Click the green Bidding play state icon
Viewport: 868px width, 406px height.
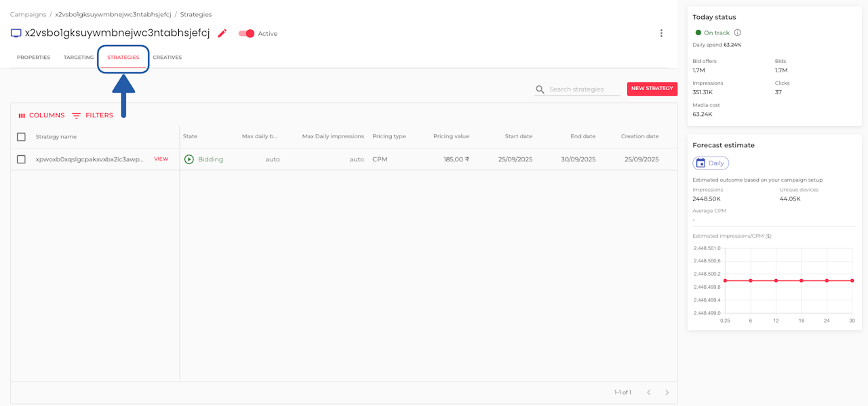[189, 159]
